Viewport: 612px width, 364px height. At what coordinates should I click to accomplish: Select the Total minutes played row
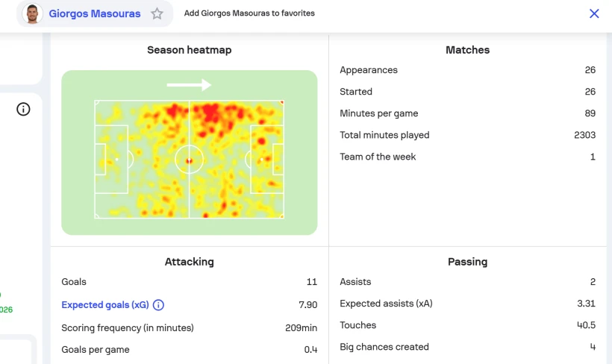click(467, 135)
